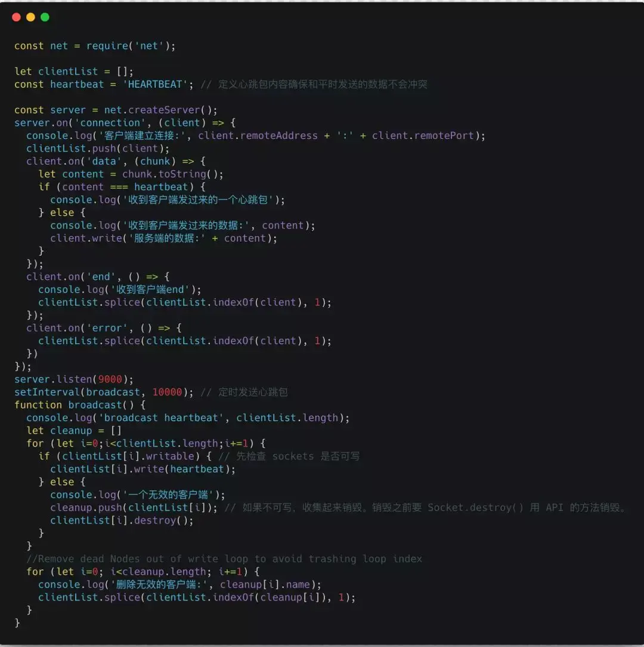This screenshot has height=647, width=644.
Task: Click the comment mentioning Socket.destroy()
Action: [x=425, y=507]
